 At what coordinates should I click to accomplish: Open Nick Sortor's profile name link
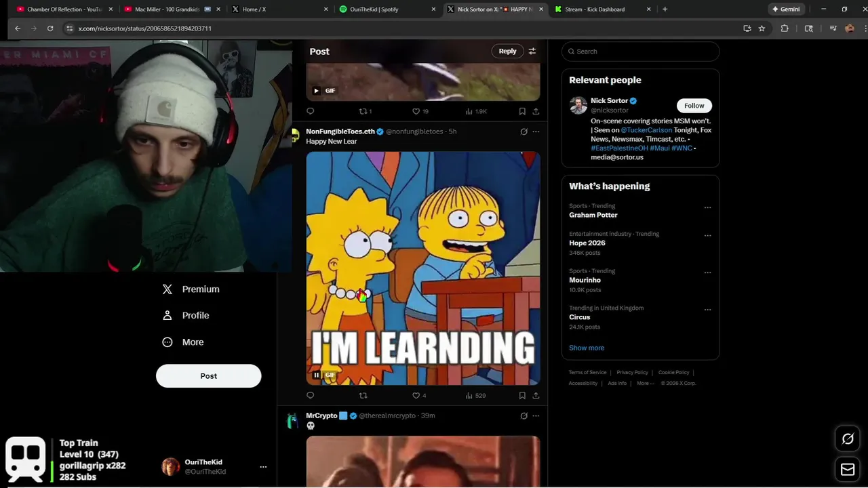point(609,100)
